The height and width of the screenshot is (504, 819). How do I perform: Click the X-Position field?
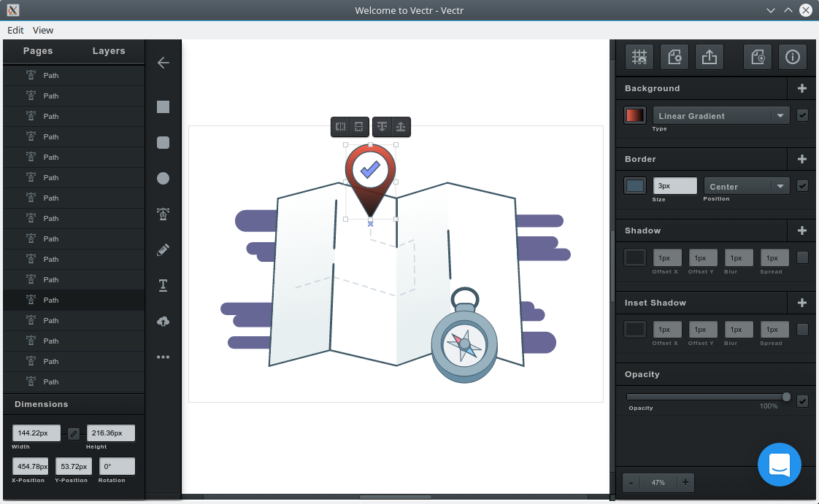tap(31, 466)
